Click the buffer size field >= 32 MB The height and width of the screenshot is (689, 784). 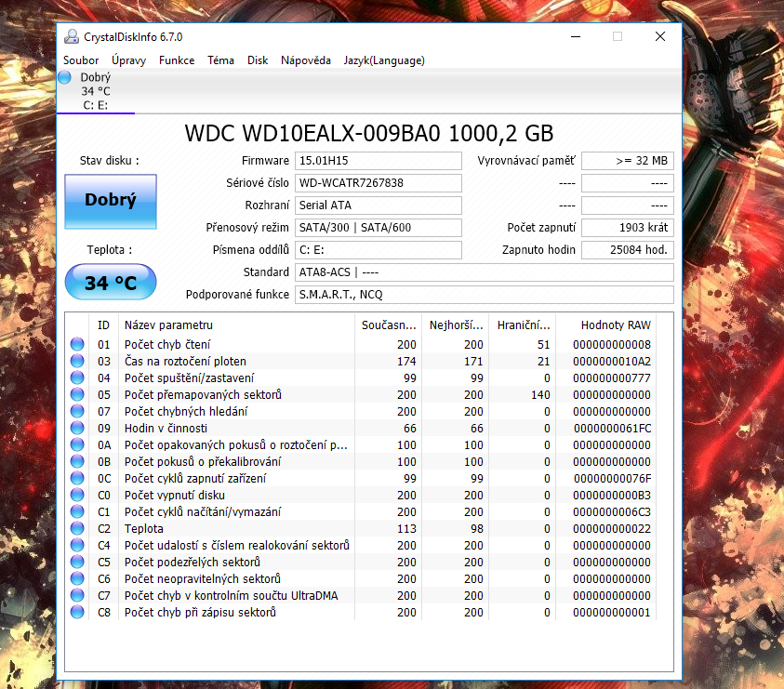coord(628,161)
